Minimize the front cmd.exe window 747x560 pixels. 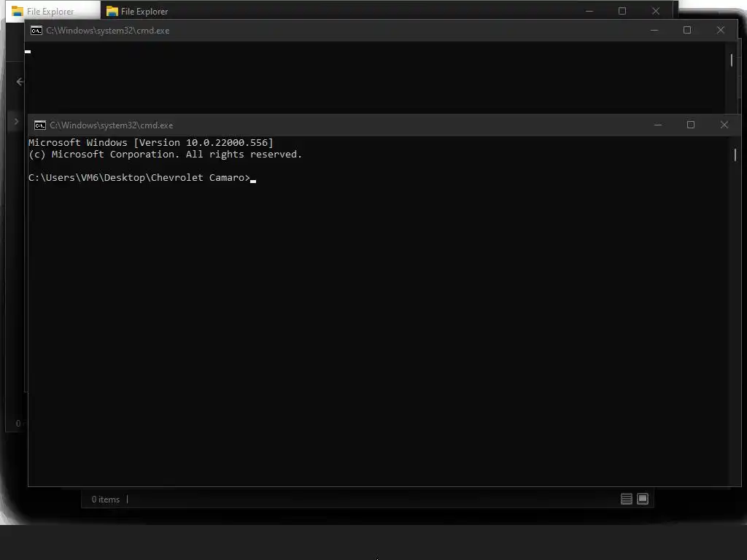[x=658, y=125]
